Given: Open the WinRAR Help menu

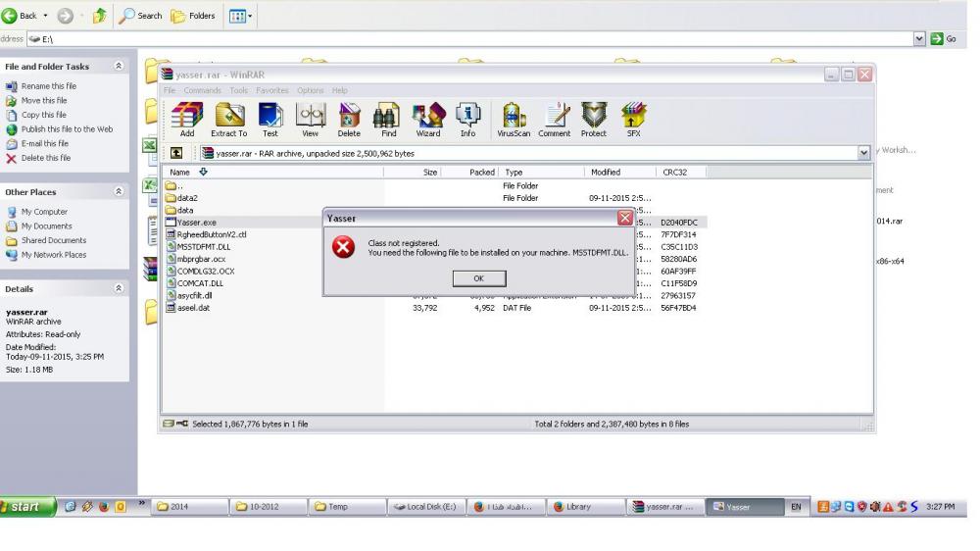Looking at the screenshot, I should coord(339,90).
